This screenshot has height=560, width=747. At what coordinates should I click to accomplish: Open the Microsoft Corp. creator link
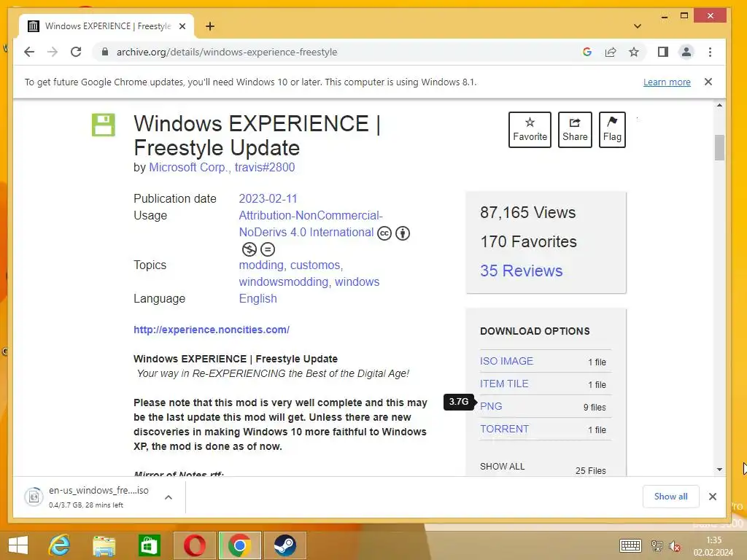188,167
